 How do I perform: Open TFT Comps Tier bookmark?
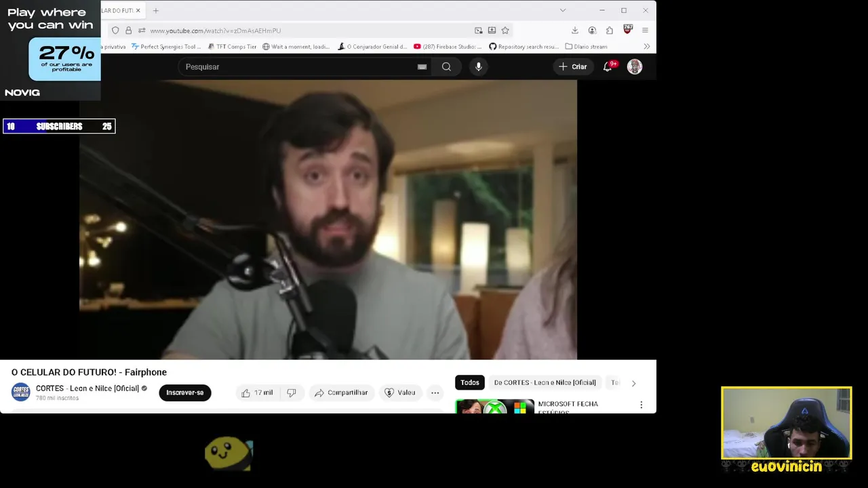click(232, 47)
